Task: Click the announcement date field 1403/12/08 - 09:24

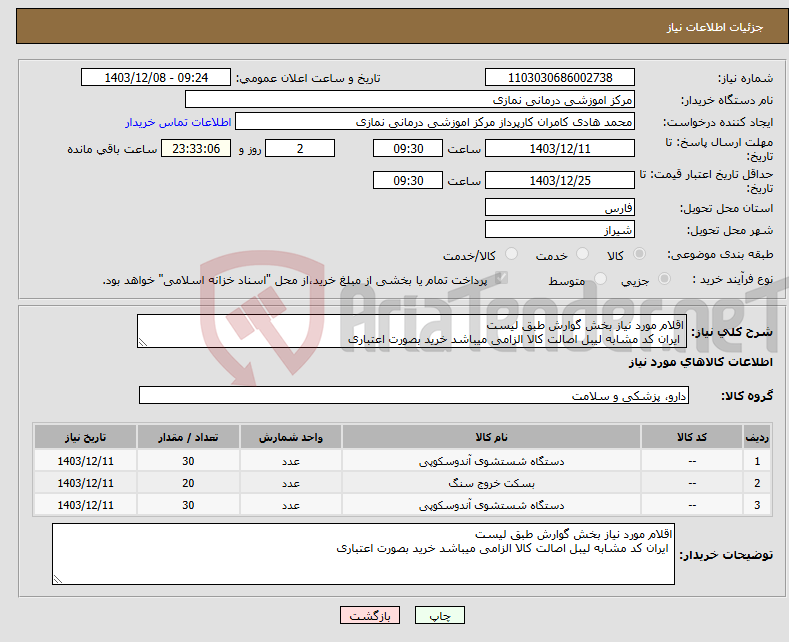Action: 156,77
